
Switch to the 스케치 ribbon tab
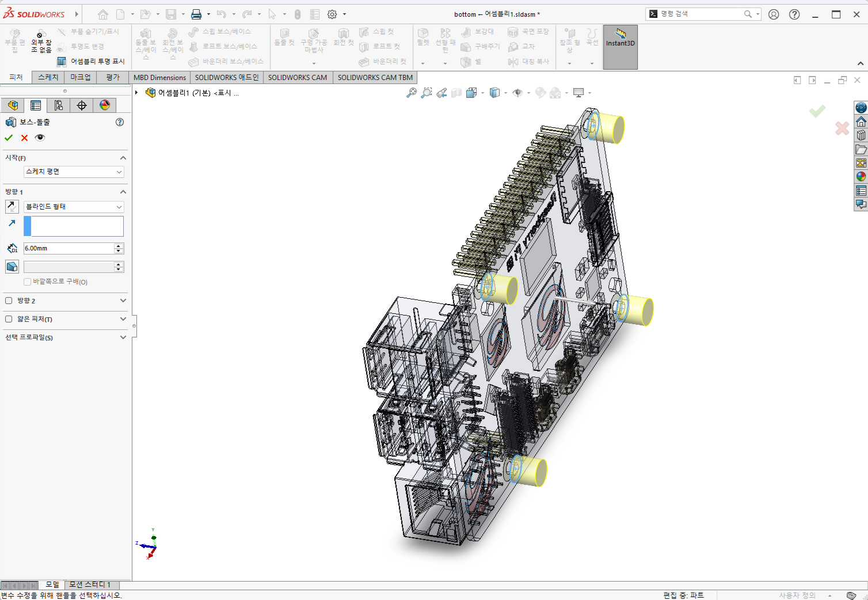pos(48,77)
